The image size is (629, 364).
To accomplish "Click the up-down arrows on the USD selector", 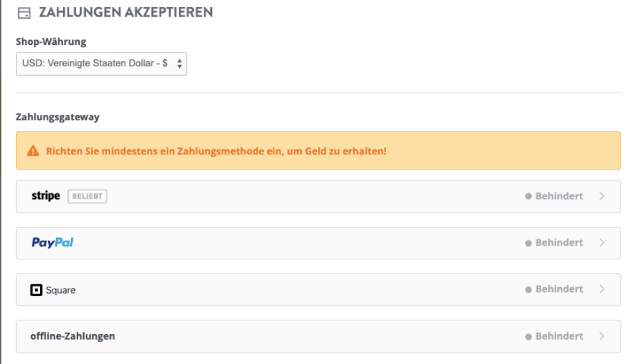I will pyautogui.click(x=179, y=64).
